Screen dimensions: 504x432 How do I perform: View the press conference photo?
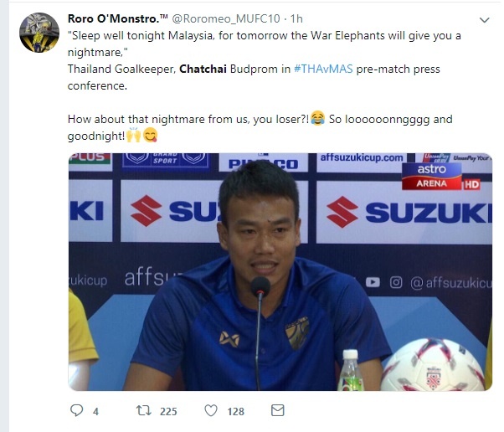(280, 272)
